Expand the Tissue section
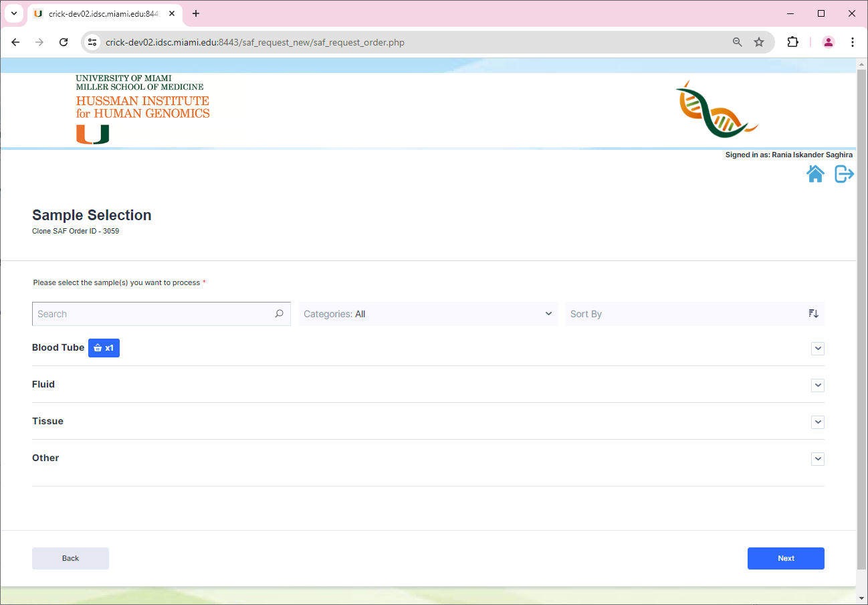Viewport: 868px width, 605px height. (817, 422)
